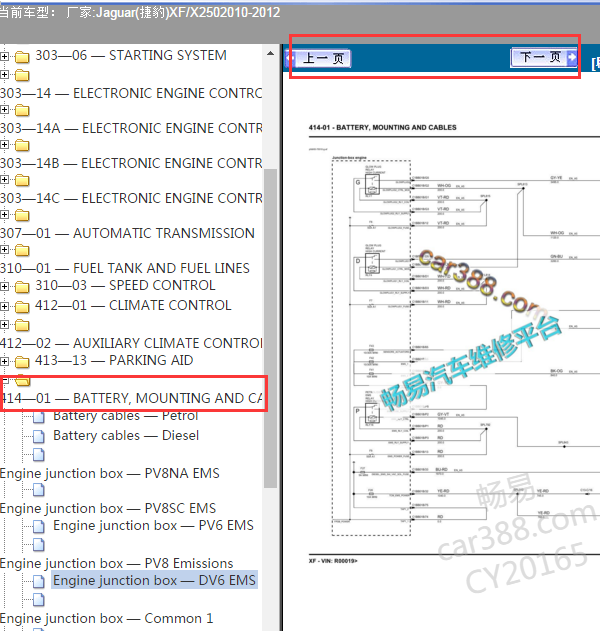600x631 pixels.
Task: Click the 303—06 STARTING SYSTEM folder icon
Action: click(x=22, y=57)
